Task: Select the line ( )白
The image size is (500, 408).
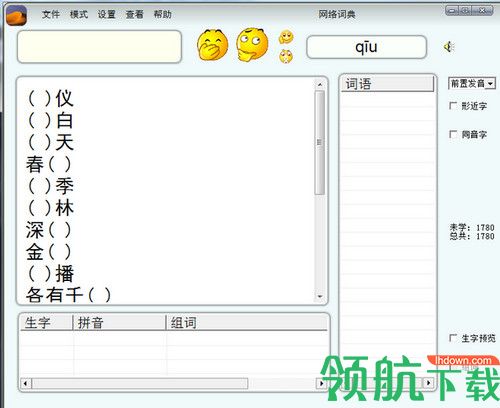Action: point(50,120)
